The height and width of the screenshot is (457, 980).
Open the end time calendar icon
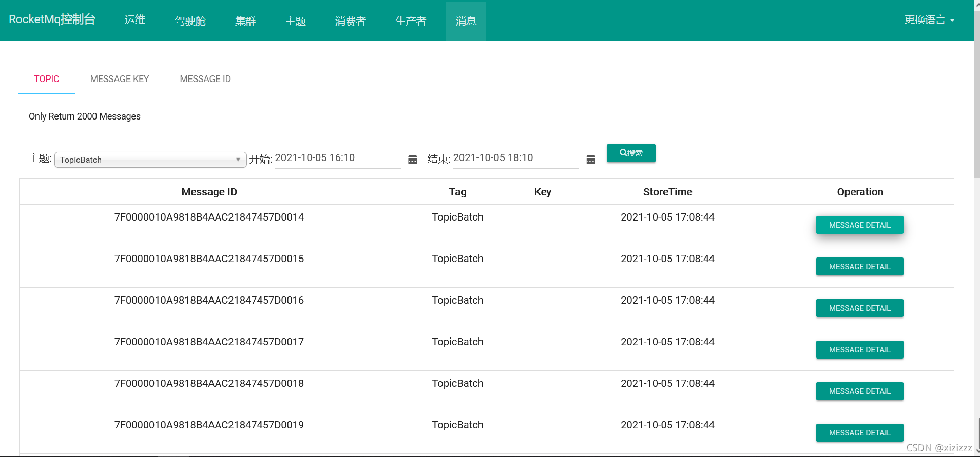[x=591, y=160]
